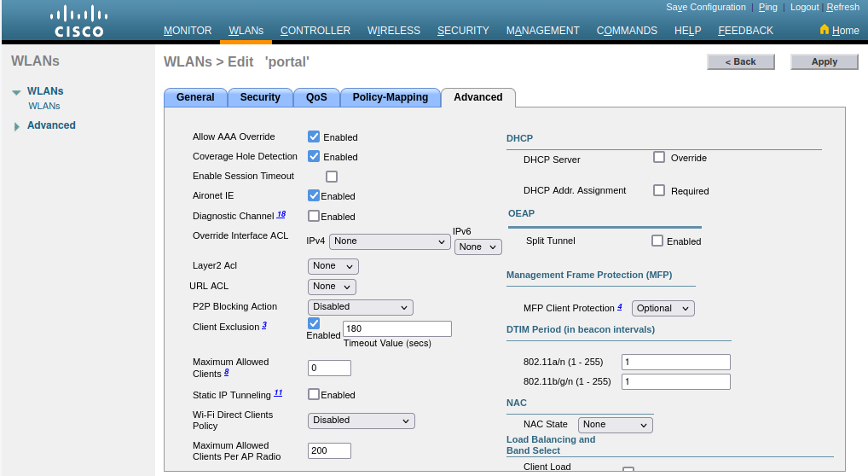Collapse the WLANs tree arrow
This screenshot has width=868, height=476.
(x=16, y=92)
